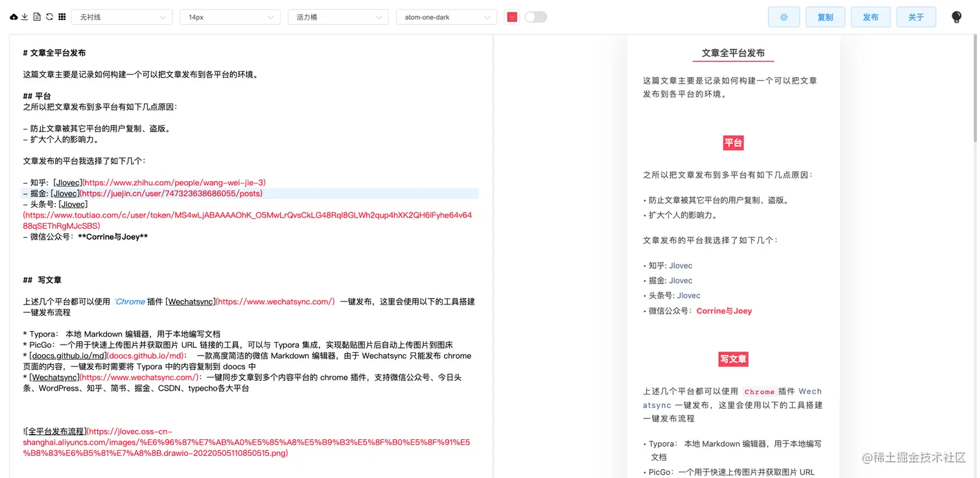Click the zhihu.com URL in editor
Screen dimensions: 980x478
[x=174, y=183]
